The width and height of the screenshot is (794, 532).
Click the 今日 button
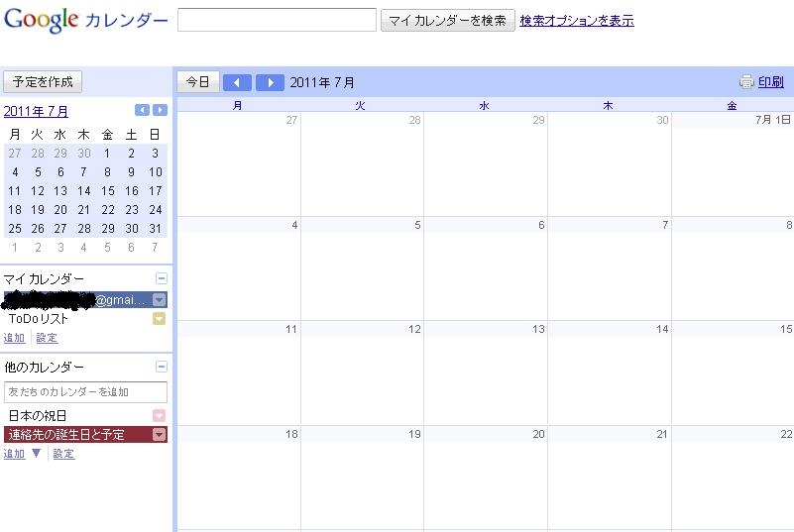click(x=198, y=81)
